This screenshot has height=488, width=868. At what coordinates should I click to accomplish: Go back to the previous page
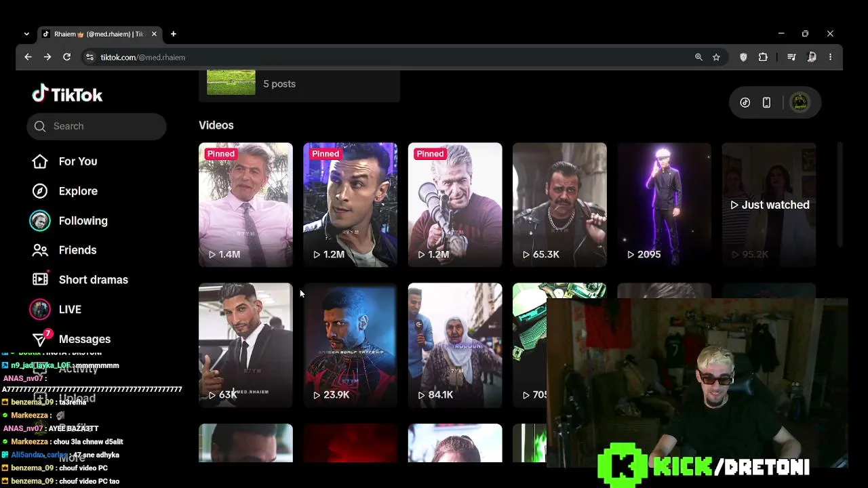(x=28, y=58)
